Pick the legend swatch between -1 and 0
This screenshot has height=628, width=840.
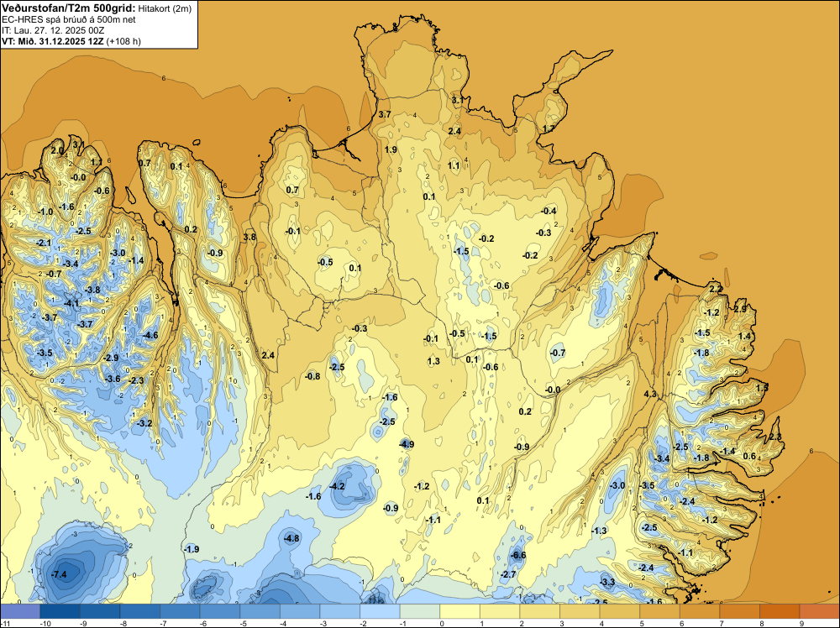coord(420,611)
